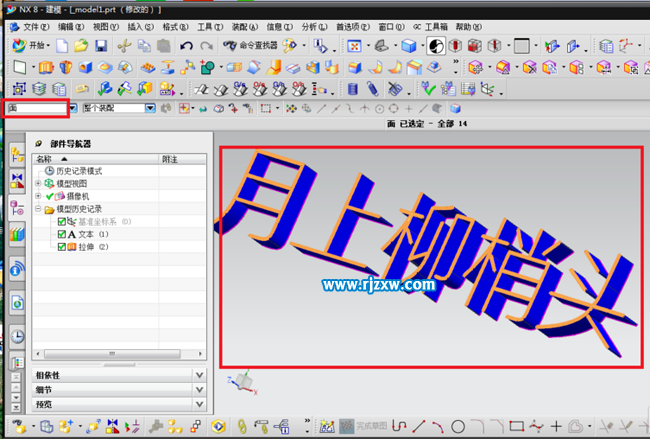Viewport: 650px width, 439px height.
Task: Click the Unite boolean icon
Action: pos(206,67)
